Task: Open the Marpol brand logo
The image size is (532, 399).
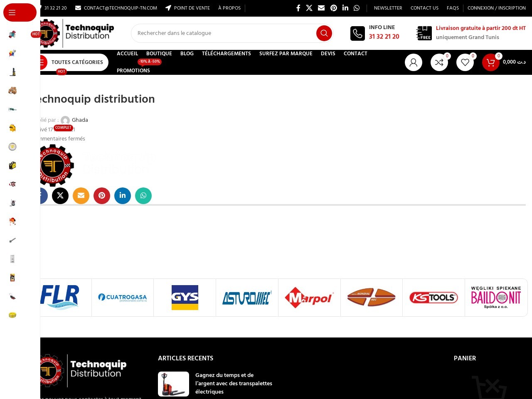Action: (310, 298)
